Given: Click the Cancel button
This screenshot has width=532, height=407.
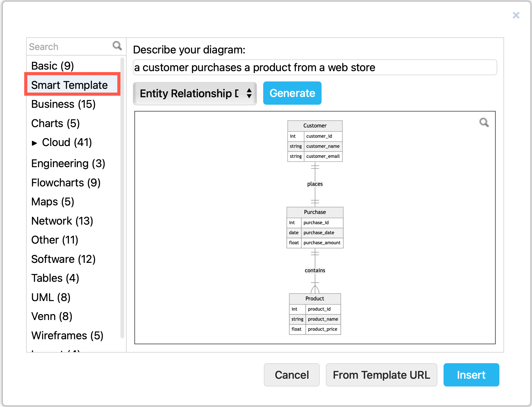Looking at the screenshot, I should click(291, 375).
